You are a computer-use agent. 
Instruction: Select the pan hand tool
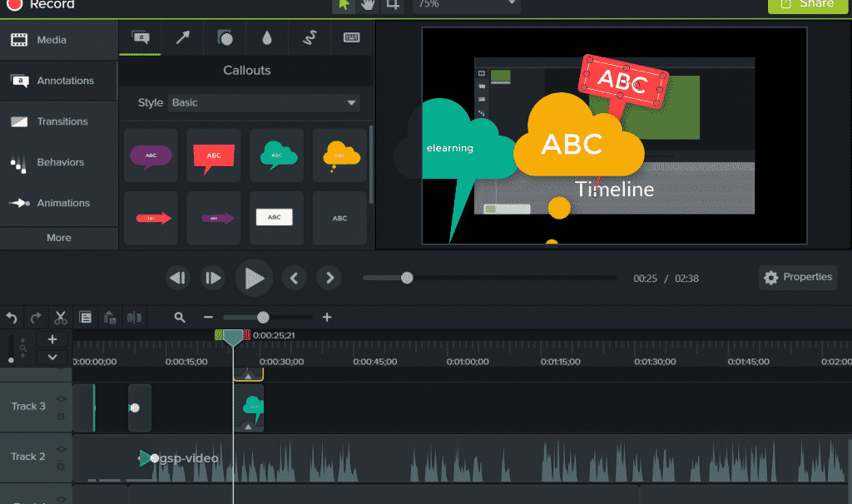pyautogui.click(x=368, y=6)
